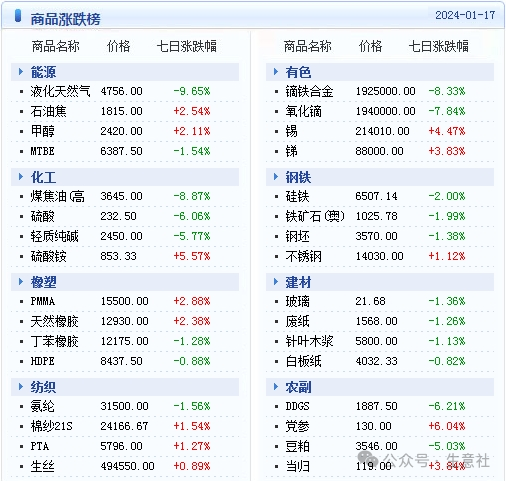The width and height of the screenshot is (506, 481).
Task: Click price 21.68 for 玻璃
Action: (x=370, y=301)
